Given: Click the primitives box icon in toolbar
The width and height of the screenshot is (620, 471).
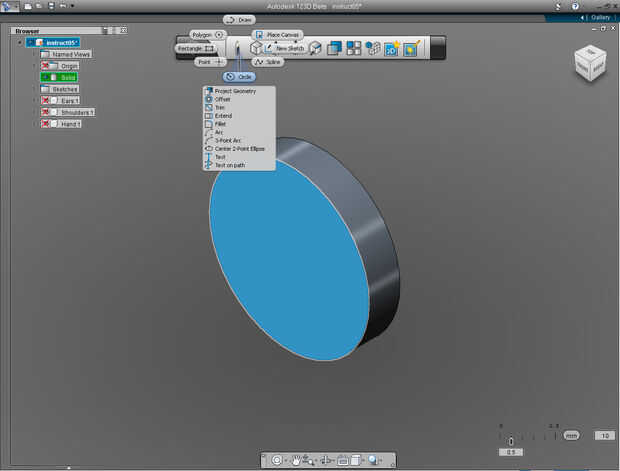Looking at the screenshot, I should pyautogui.click(x=256, y=48).
